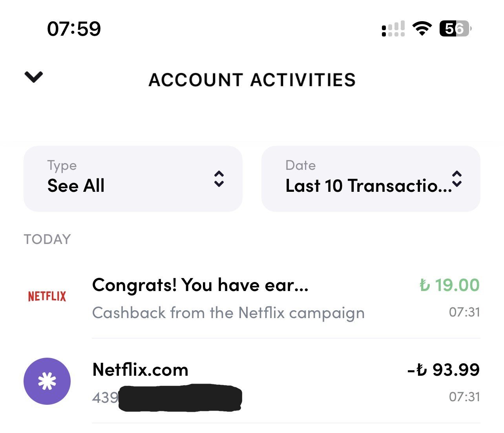
Task: Tap the up-down arrows in Type filter
Action: point(219,179)
